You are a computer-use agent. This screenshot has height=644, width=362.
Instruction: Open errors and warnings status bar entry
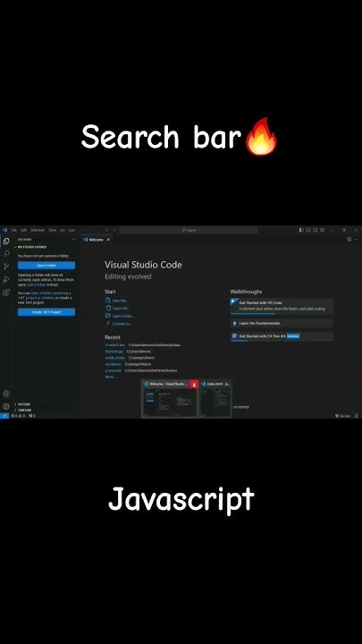coord(18,416)
